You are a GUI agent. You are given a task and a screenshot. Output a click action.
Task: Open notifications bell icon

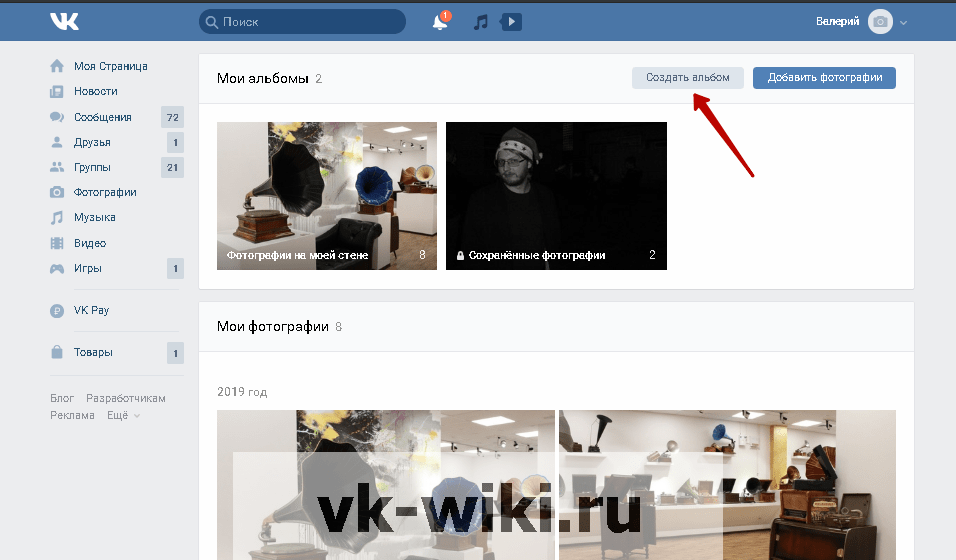coord(440,22)
